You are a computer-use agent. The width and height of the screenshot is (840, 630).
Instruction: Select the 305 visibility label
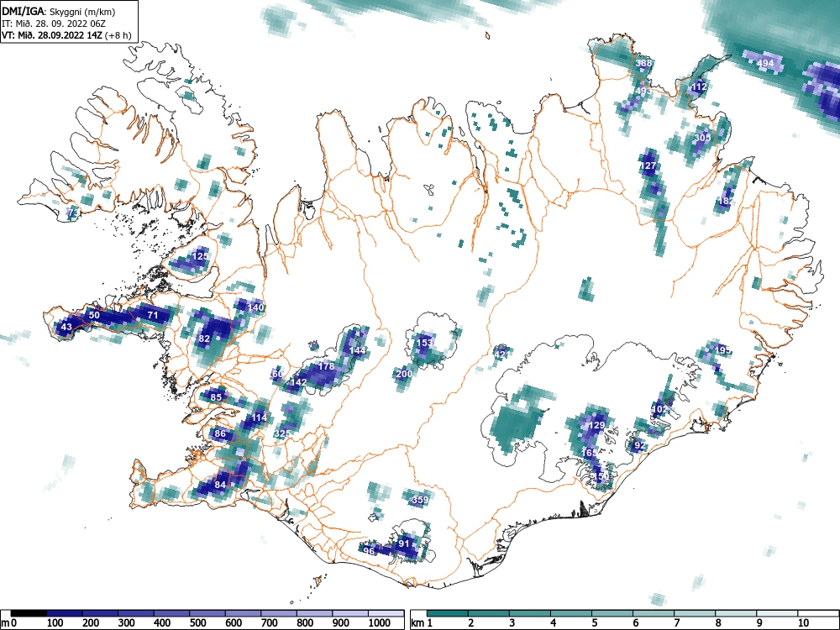(702, 138)
